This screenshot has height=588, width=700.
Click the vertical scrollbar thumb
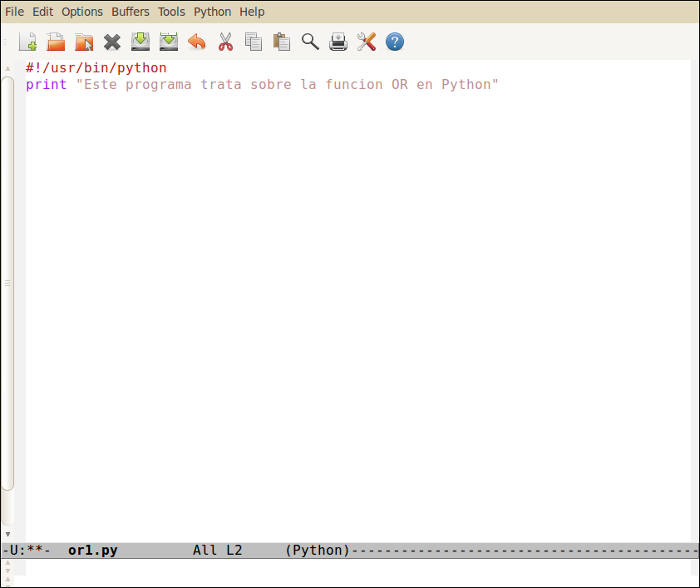point(7,284)
